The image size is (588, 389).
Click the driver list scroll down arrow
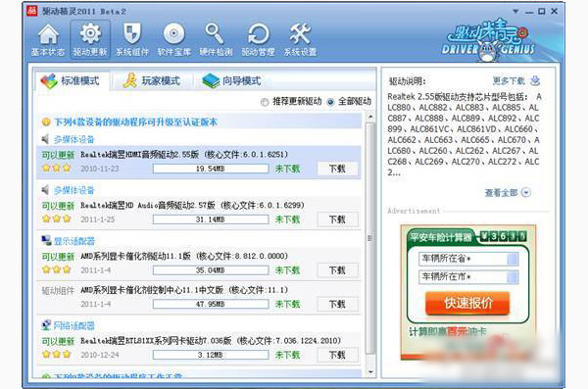tap(370, 371)
